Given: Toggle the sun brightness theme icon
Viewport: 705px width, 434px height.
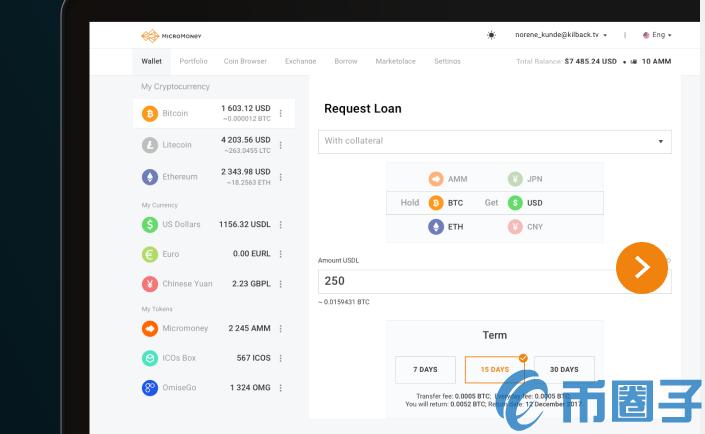Looking at the screenshot, I should (x=491, y=35).
